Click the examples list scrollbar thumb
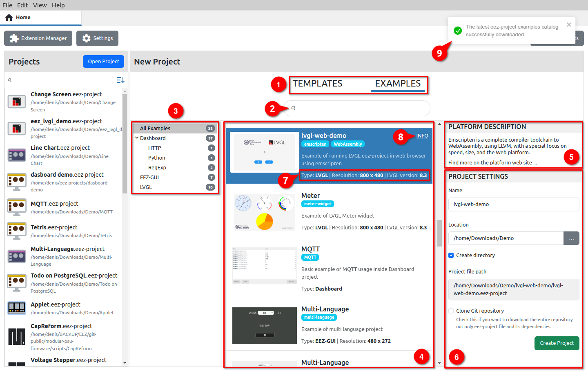 (x=439, y=233)
